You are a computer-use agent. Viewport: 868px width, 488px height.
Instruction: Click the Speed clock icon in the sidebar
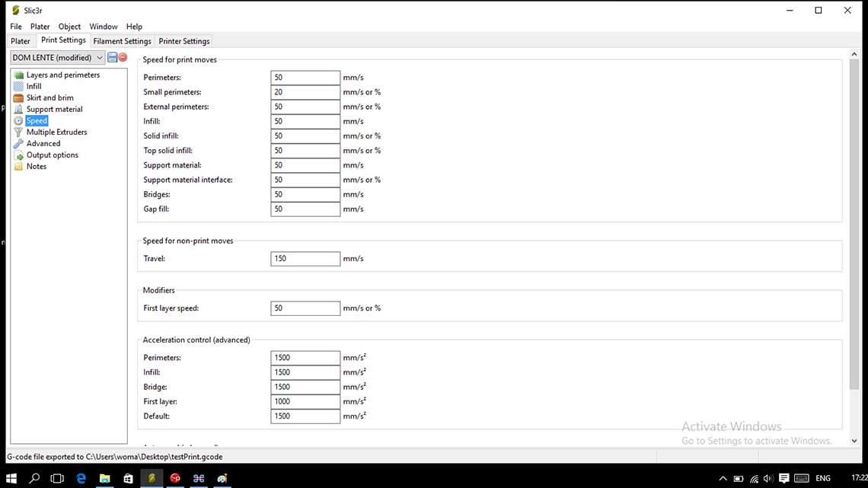click(x=19, y=120)
